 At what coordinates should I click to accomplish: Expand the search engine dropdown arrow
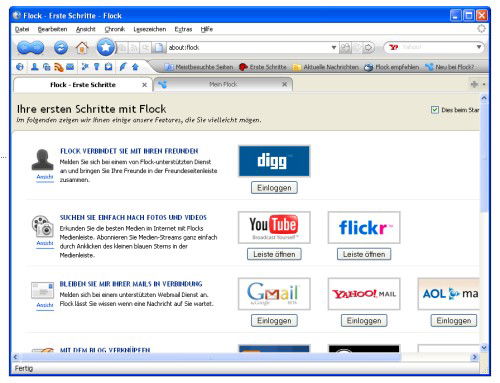click(479, 47)
